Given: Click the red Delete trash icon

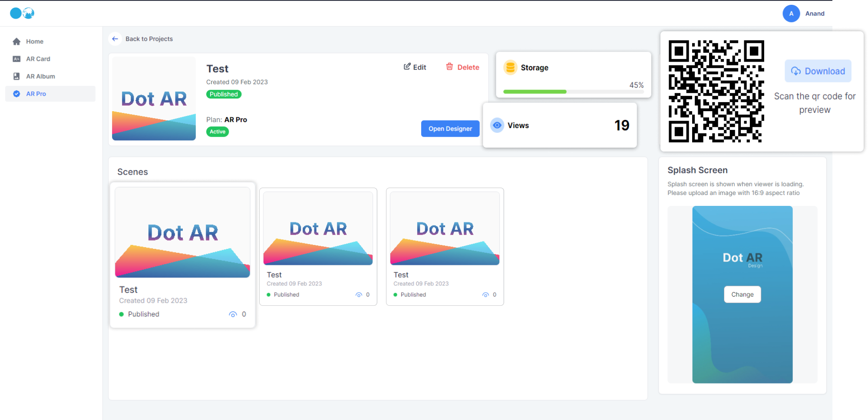Looking at the screenshot, I should 449,66.
